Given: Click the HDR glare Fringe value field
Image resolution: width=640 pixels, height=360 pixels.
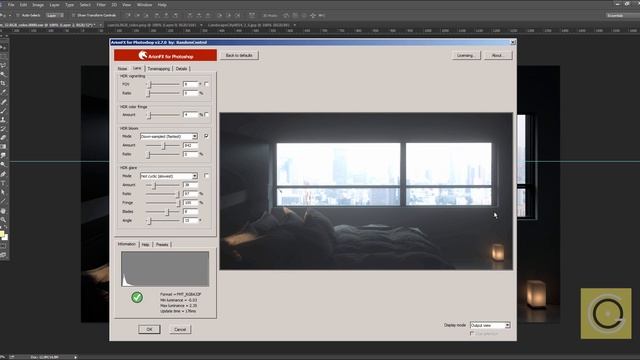Looking at the screenshot, I should (190, 202).
